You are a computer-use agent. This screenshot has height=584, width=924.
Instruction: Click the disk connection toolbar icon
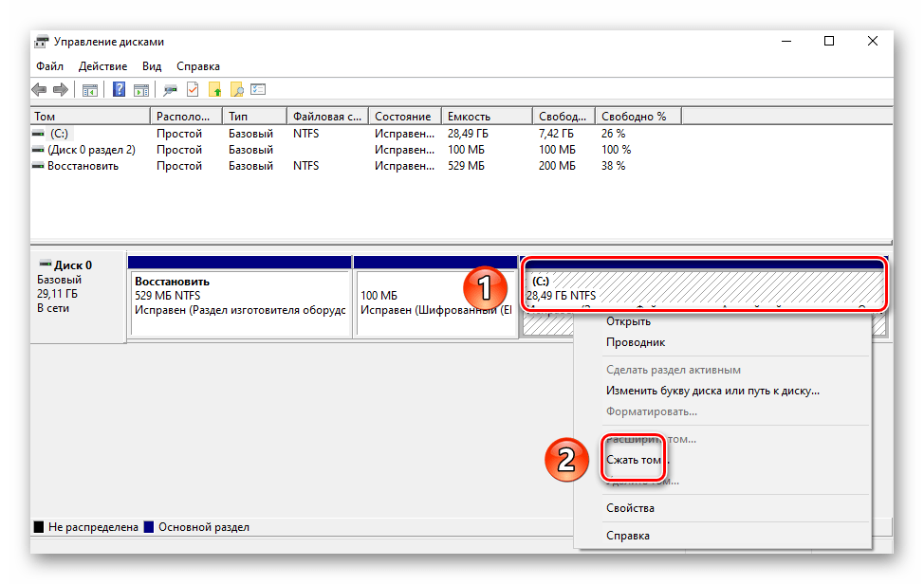tap(171, 90)
